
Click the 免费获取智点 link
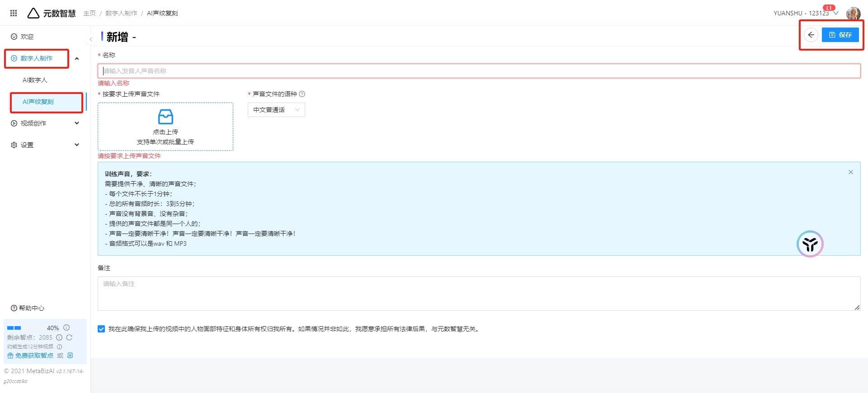(x=34, y=356)
